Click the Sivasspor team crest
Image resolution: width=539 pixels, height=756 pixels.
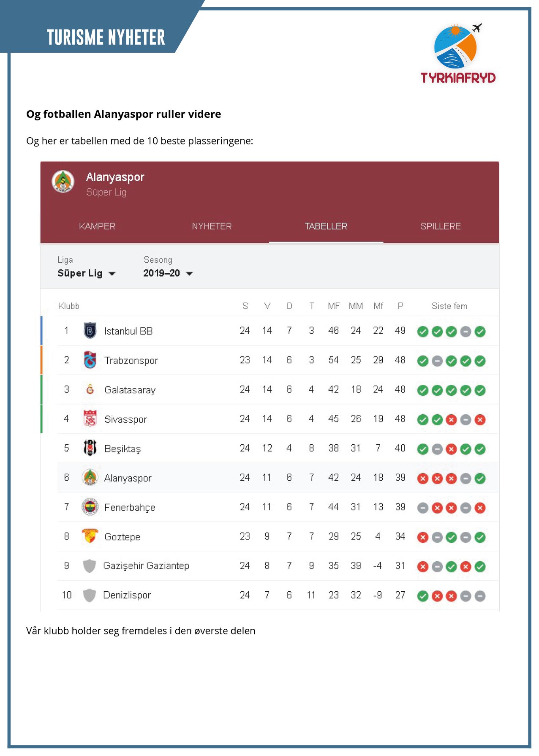[x=90, y=419]
